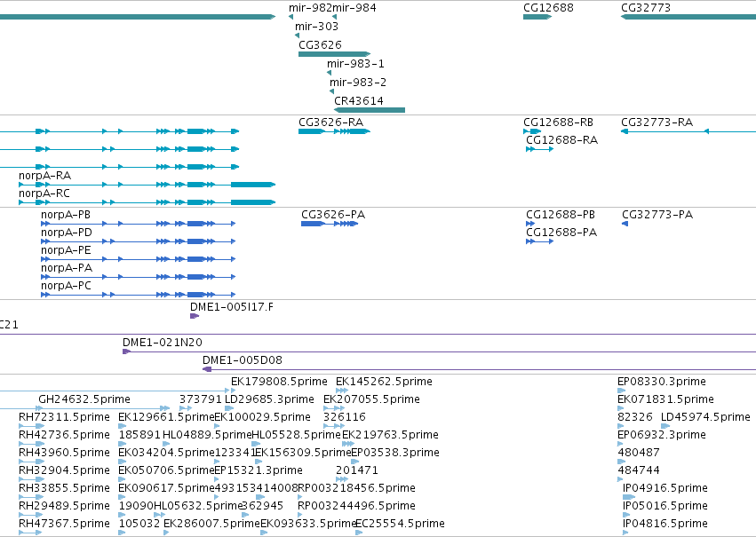Click the LD45974.5prime EST label
The height and width of the screenshot is (537, 756).
click(705, 417)
